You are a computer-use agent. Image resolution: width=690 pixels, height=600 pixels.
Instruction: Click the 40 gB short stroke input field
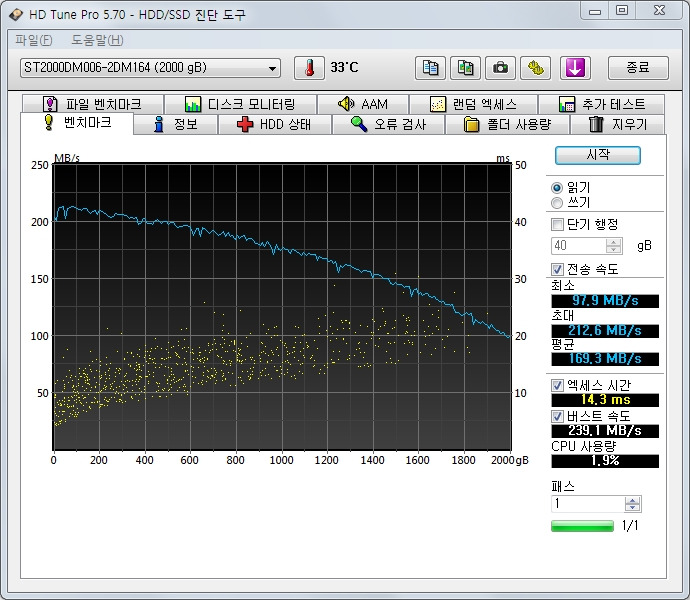tap(578, 246)
